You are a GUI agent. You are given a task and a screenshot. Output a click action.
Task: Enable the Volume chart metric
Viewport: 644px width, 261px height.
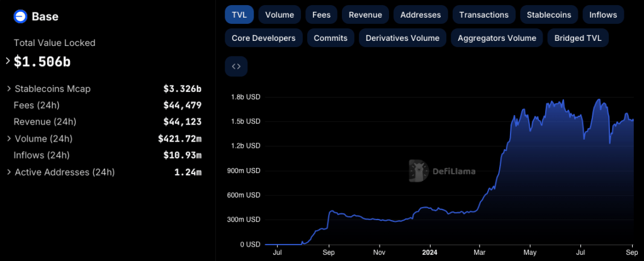280,14
